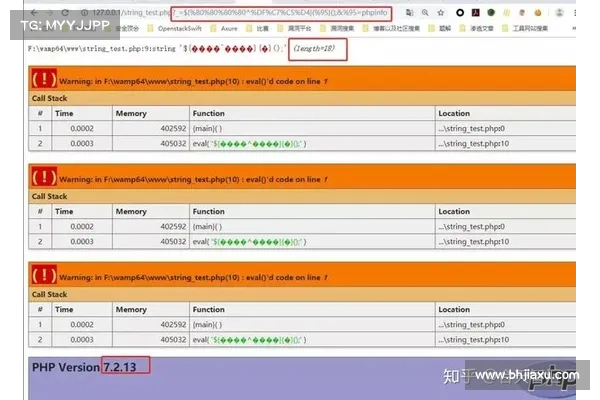The image size is (600, 400).
Task: Open the black circle extension icon
Action: [460, 13]
